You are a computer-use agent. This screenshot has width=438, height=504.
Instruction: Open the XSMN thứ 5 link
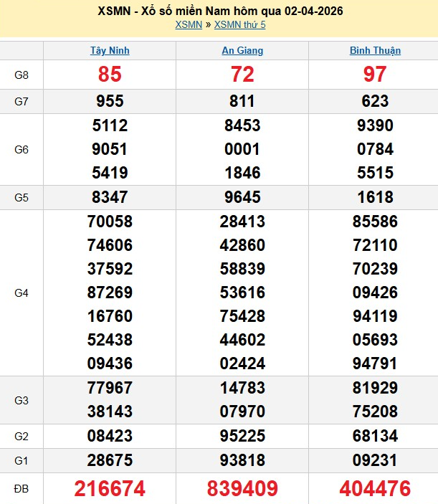click(x=239, y=24)
